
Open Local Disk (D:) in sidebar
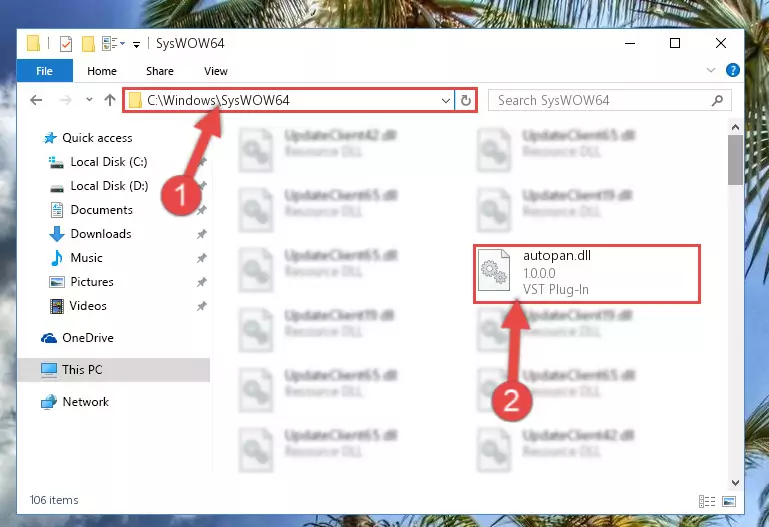pyautogui.click(x=109, y=186)
